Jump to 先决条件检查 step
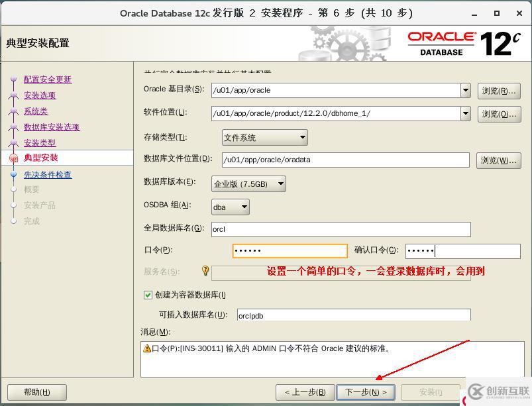The height and width of the screenshot is (406, 532). point(48,175)
